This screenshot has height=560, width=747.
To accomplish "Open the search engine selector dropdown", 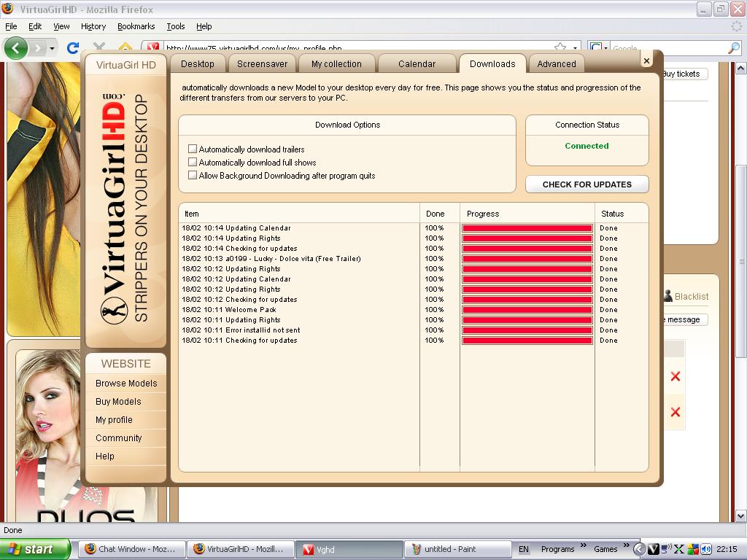I will pos(598,47).
